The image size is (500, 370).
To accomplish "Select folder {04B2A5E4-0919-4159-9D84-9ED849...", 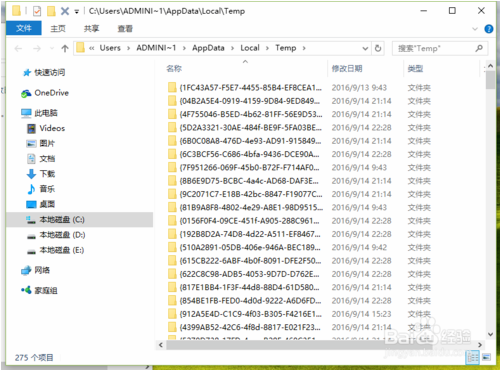I will [x=250, y=101].
